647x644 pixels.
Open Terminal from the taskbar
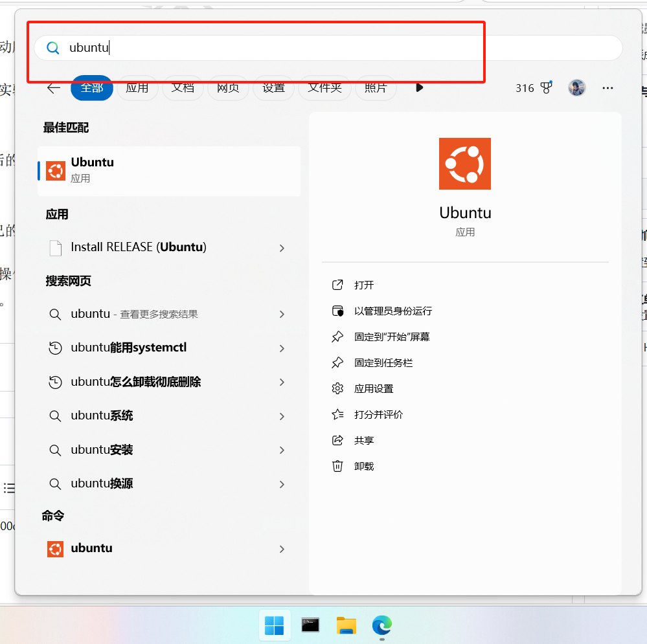tap(310, 625)
